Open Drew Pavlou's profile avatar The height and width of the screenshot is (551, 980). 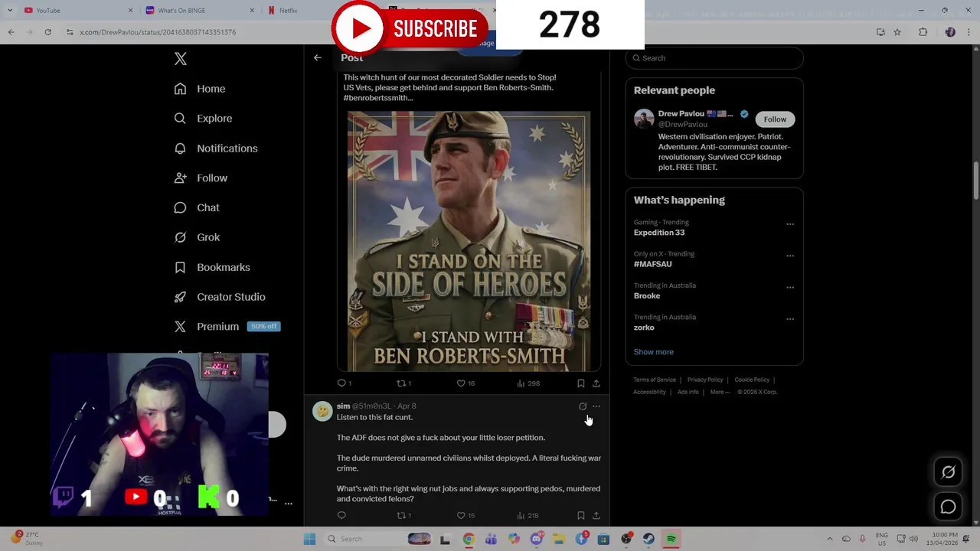click(x=644, y=119)
